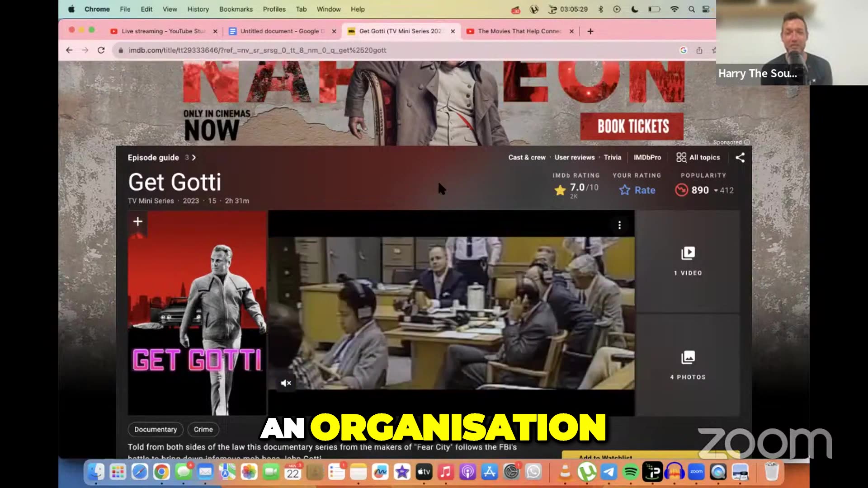Viewport: 868px width, 488px height.
Task: Click the popularity trending icon
Action: [x=681, y=190]
